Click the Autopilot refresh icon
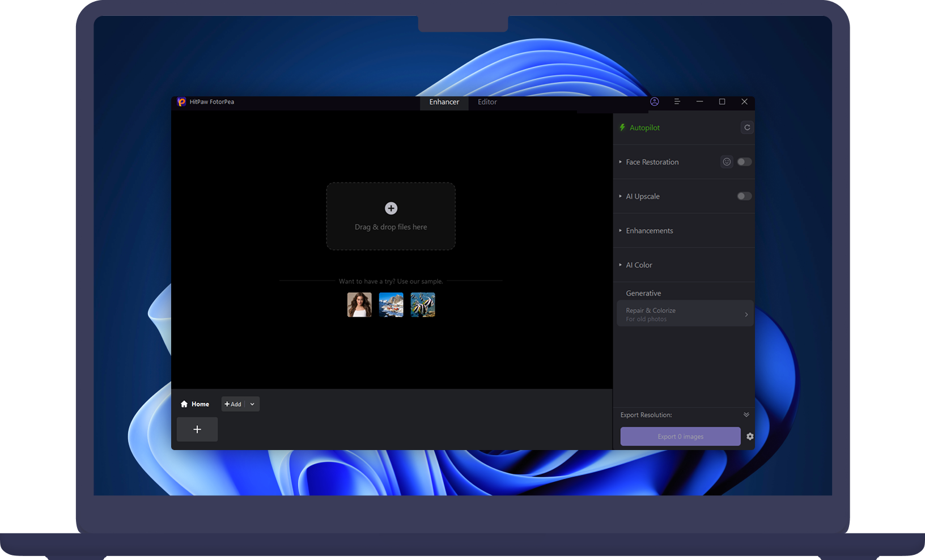925x560 pixels. (747, 128)
